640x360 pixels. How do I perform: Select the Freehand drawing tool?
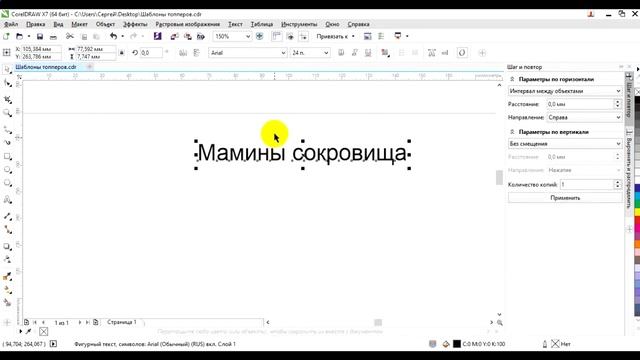7,130
